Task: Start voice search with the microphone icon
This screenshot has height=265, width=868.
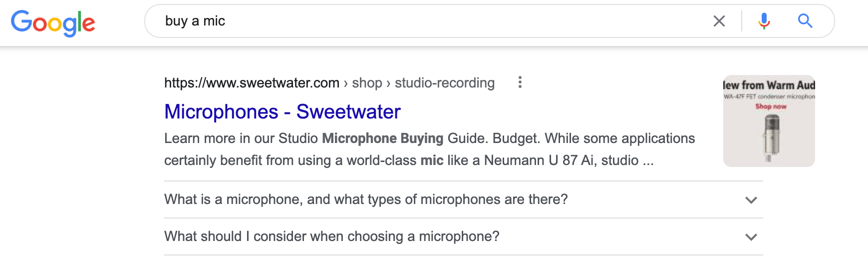Action: point(764,21)
